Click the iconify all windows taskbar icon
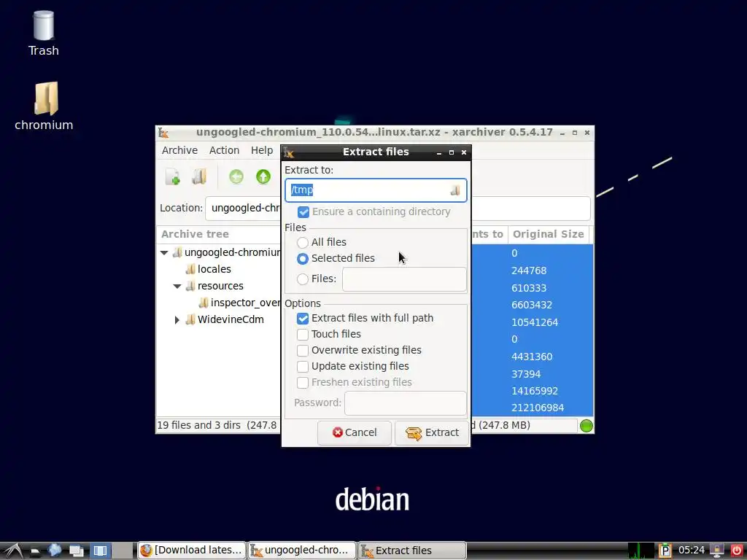This screenshot has height=560, width=747. 76,551
